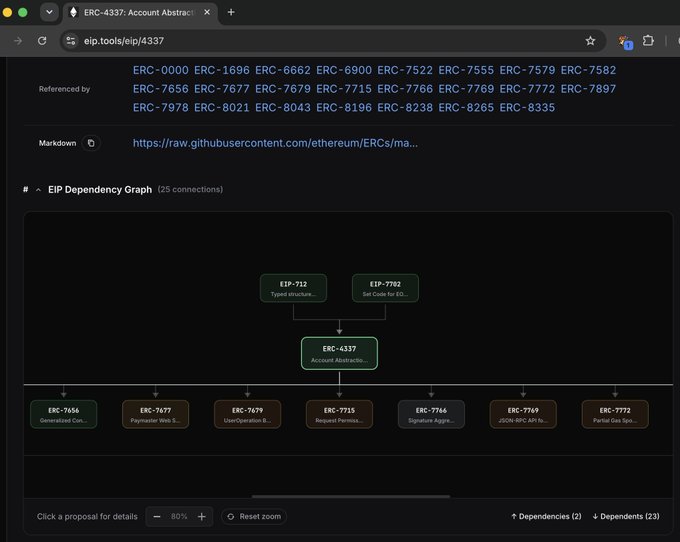Viewport: 680px width, 542px height.
Task: Open the ERC-7582 reference link
Action: pyautogui.click(x=588, y=70)
